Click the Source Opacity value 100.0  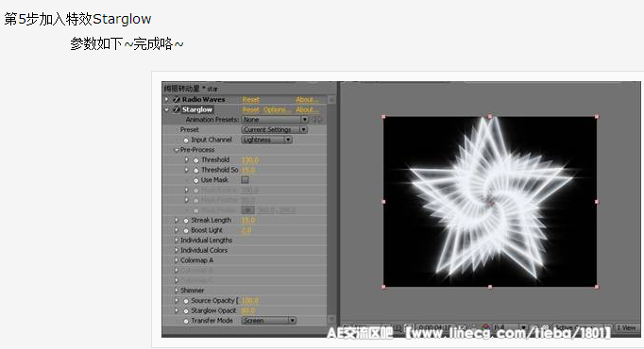[x=250, y=301]
